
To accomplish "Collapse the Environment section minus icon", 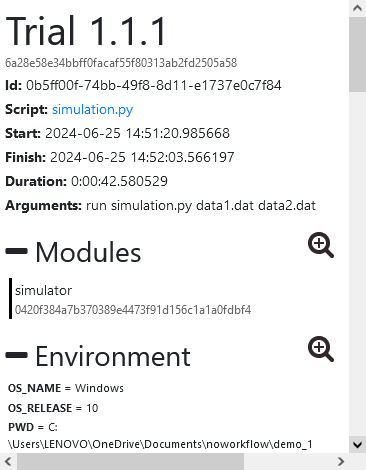I will coord(16,355).
